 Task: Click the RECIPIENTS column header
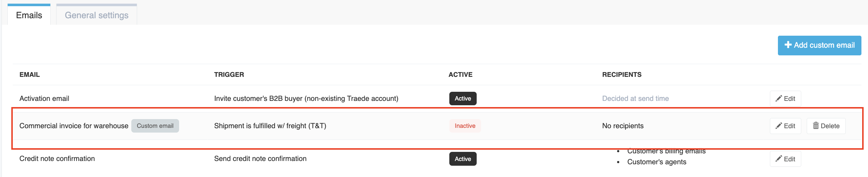[622, 75]
